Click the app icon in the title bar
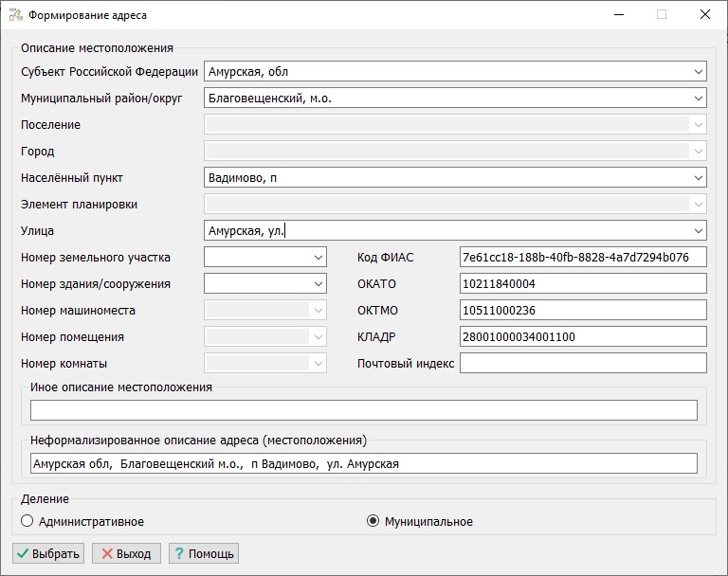This screenshot has width=728, height=576. tap(14, 15)
